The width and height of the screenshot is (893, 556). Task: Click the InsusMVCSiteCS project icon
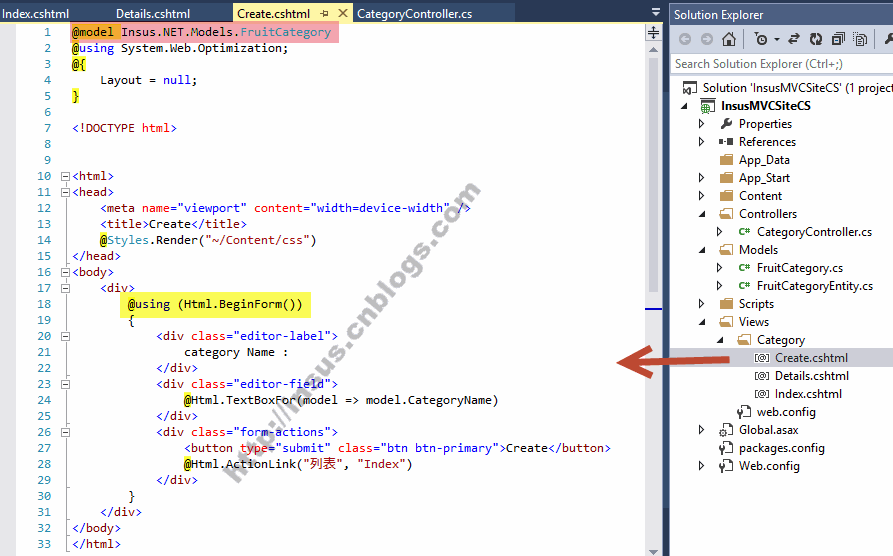click(x=707, y=106)
